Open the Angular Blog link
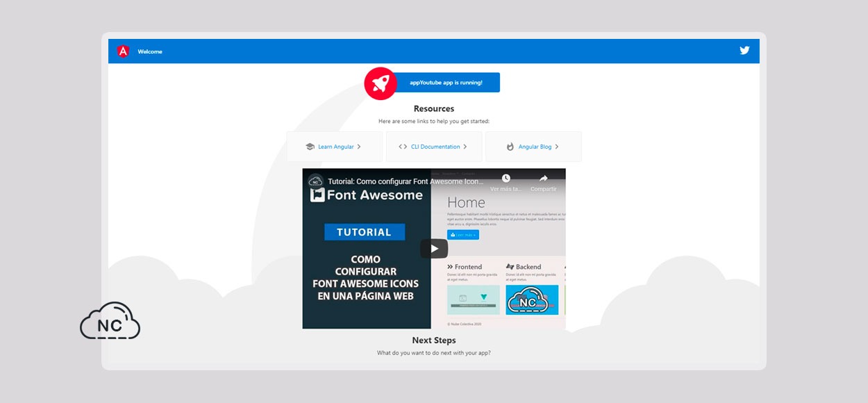 pos(535,147)
